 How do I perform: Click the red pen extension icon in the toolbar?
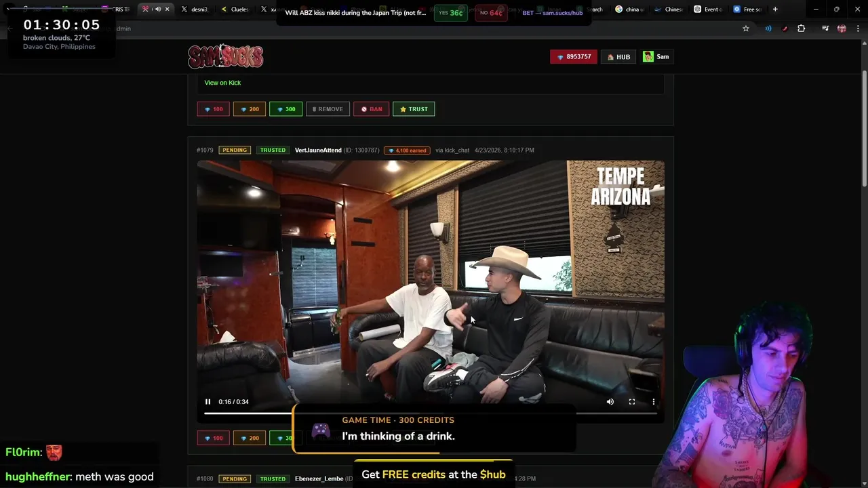785,28
